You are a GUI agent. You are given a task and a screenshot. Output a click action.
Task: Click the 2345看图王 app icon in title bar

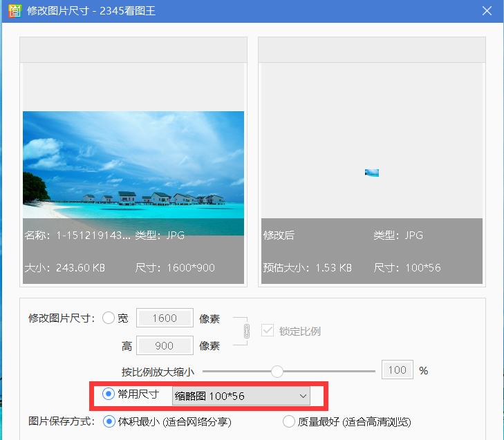[x=14, y=11]
